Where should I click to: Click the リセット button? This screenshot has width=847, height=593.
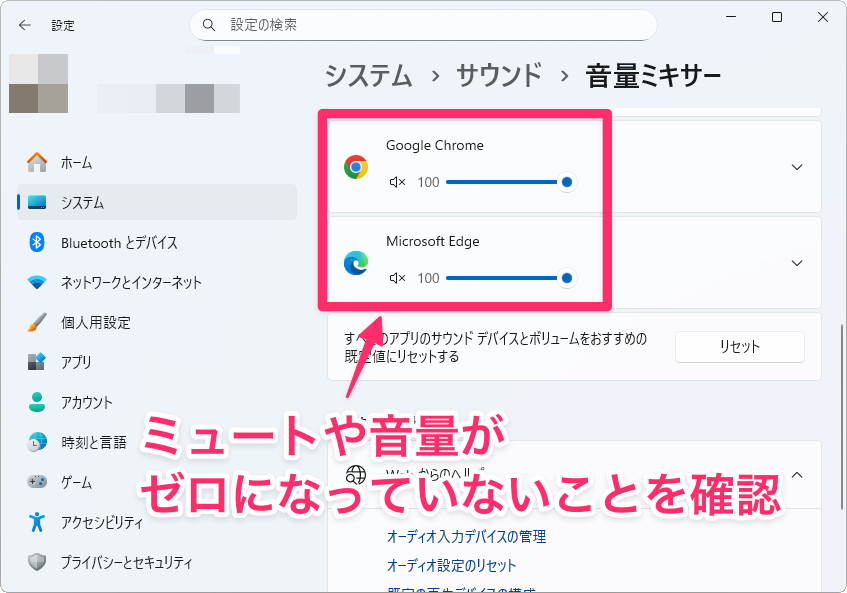[x=739, y=347]
